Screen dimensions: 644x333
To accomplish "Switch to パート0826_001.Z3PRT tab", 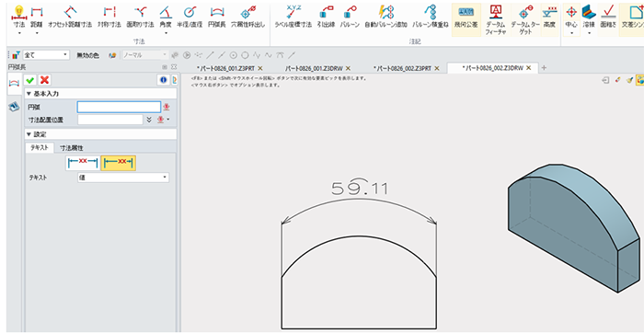I will pyautogui.click(x=227, y=68).
